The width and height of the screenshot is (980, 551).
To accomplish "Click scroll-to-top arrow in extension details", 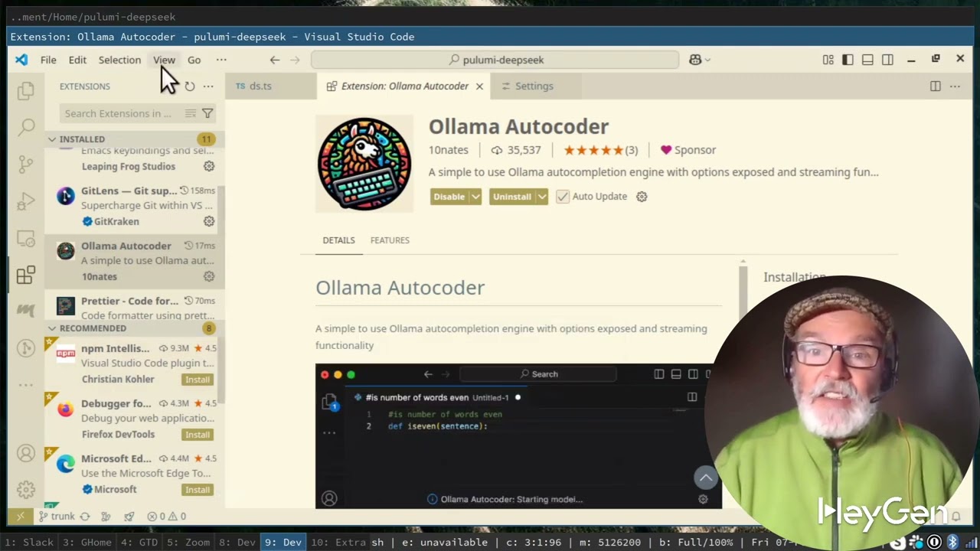I will (x=706, y=478).
